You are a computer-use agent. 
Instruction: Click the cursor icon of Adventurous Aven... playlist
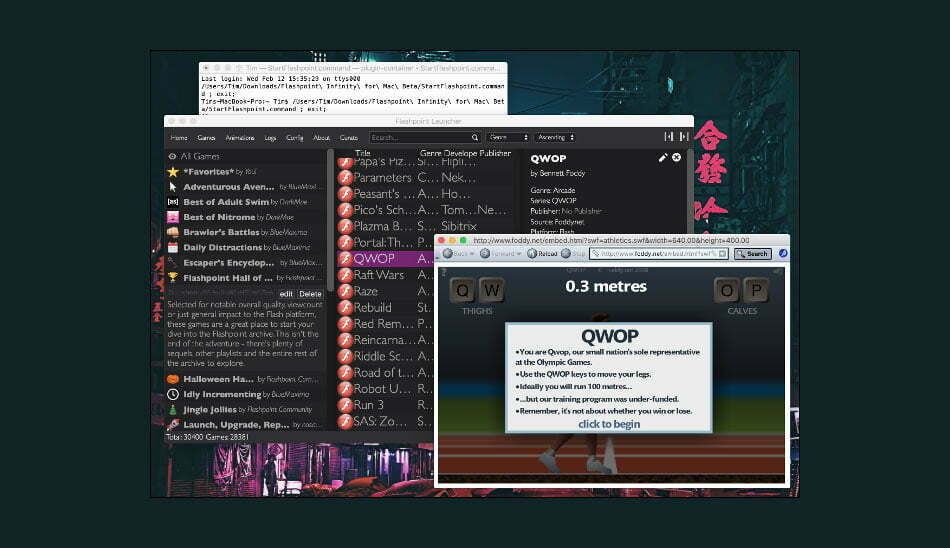point(173,187)
